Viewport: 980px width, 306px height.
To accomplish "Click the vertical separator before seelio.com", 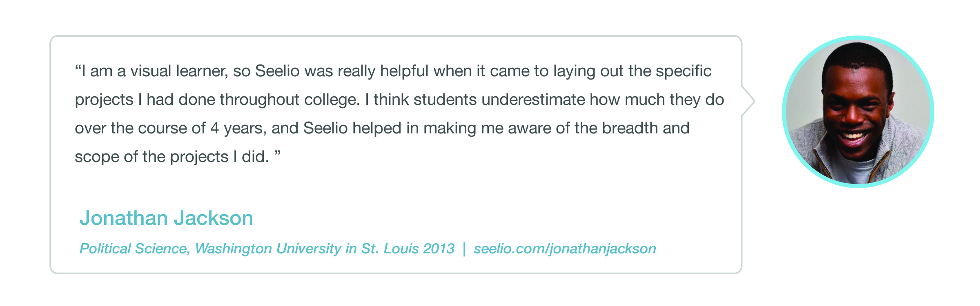I will pyautogui.click(x=464, y=249).
